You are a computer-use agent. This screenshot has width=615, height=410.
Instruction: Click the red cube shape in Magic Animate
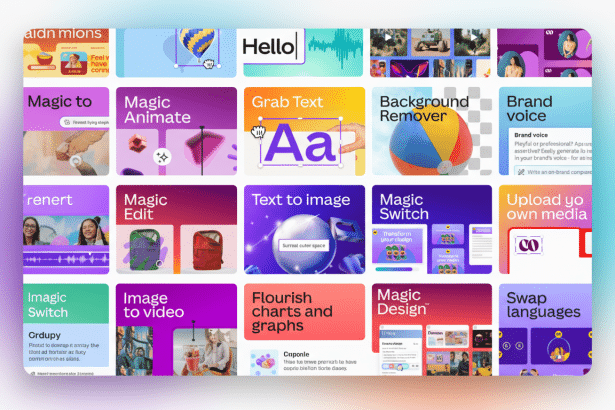click(x=137, y=143)
